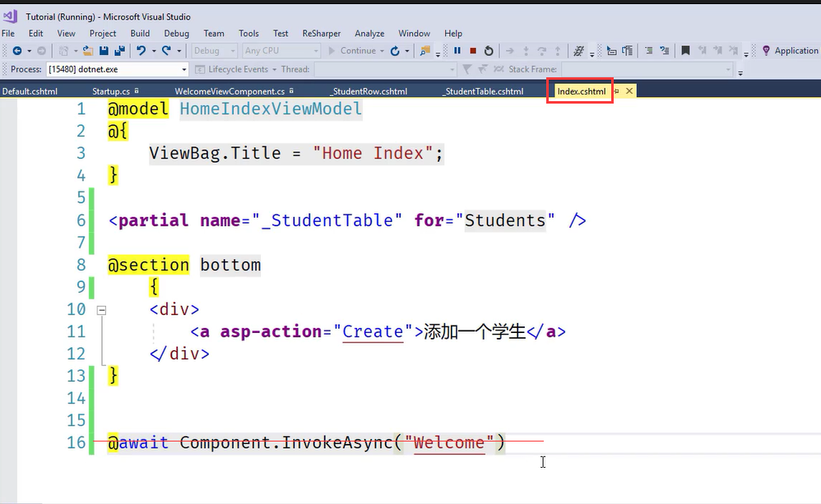821x504 pixels.
Task: Click the Step Into icon
Action: 526,51
